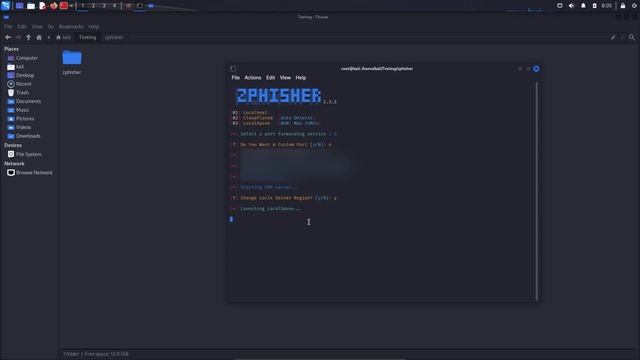The height and width of the screenshot is (360, 640).
Task: Open the Thunar Edit menu
Action: click(x=22, y=27)
